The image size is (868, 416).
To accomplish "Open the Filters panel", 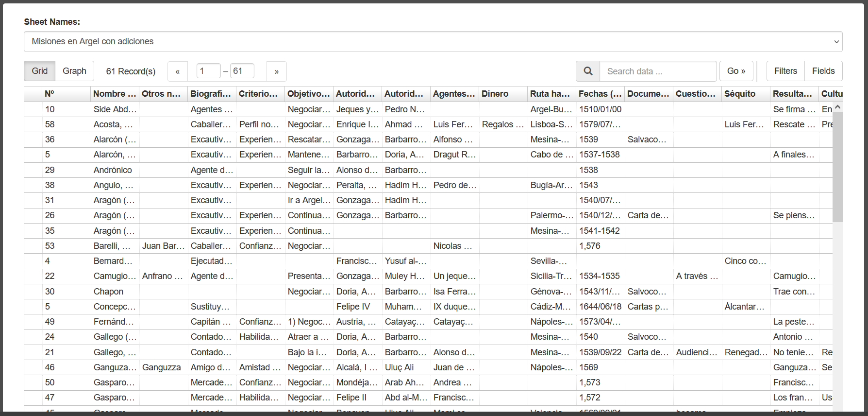I will 785,71.
